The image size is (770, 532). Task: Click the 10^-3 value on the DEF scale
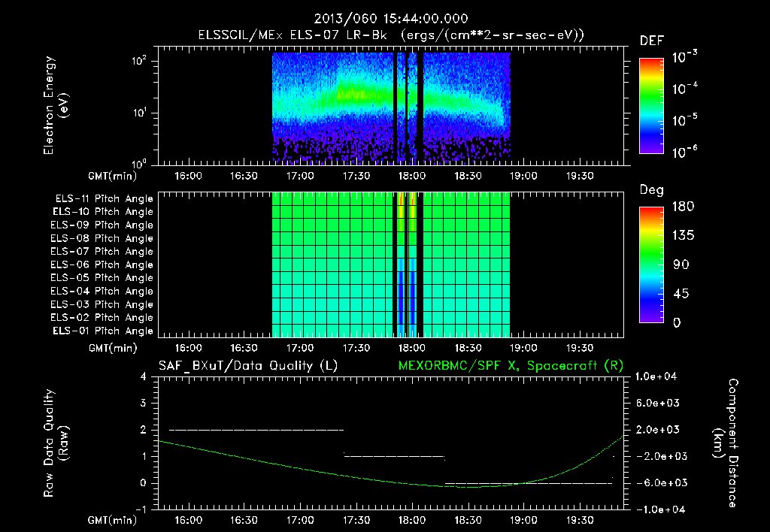(684, 57)
